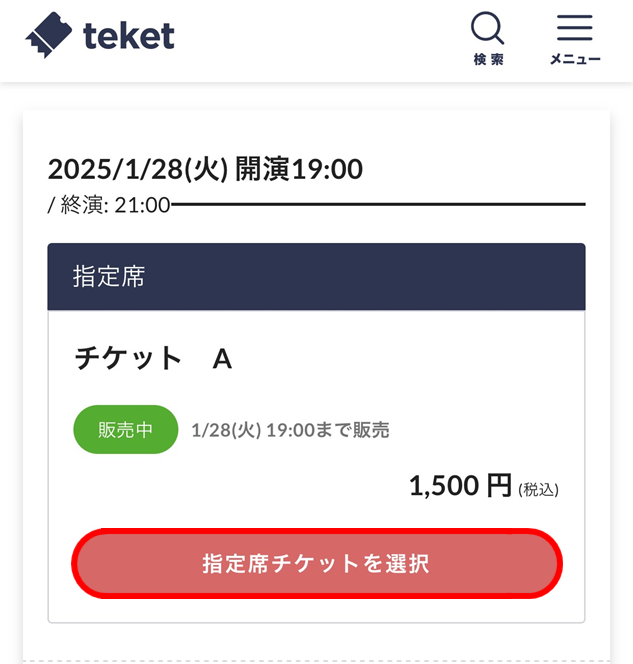The width and height of the screenshot is (633, 664).
Task: Click the メニュー label text
Action: pyautogui.click(x=575, y=59)
